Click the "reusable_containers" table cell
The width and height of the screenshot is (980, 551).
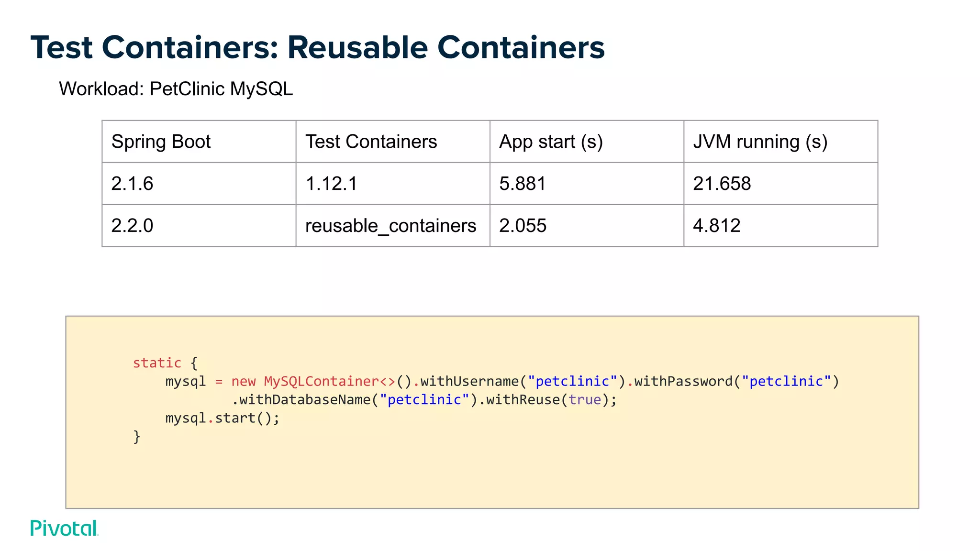point(393,226)
